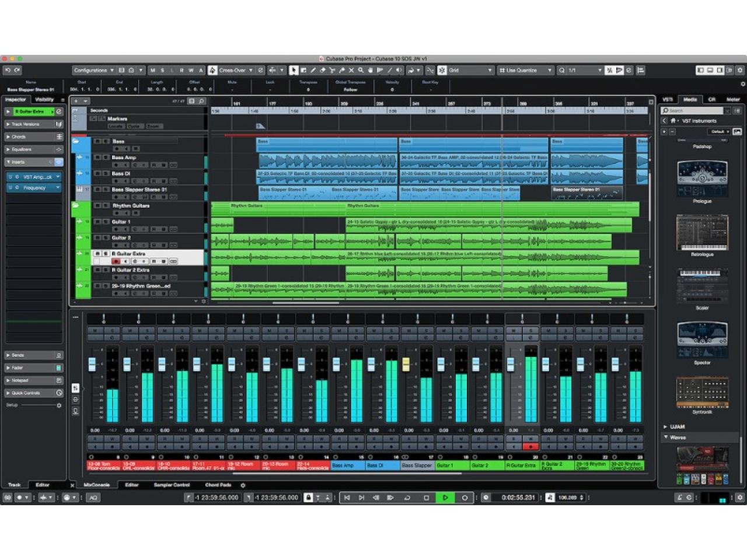Select the Range Selection tool
Viewport: 747px width, 560px height.
click(x=303, y=70)
